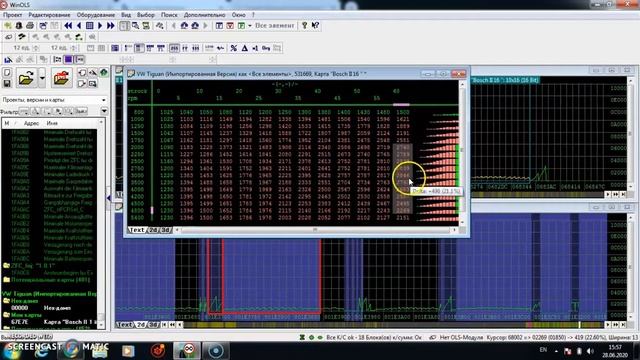640x360 pixels.
Task: Open the Проект menu
Action: [x=12, y=15]
